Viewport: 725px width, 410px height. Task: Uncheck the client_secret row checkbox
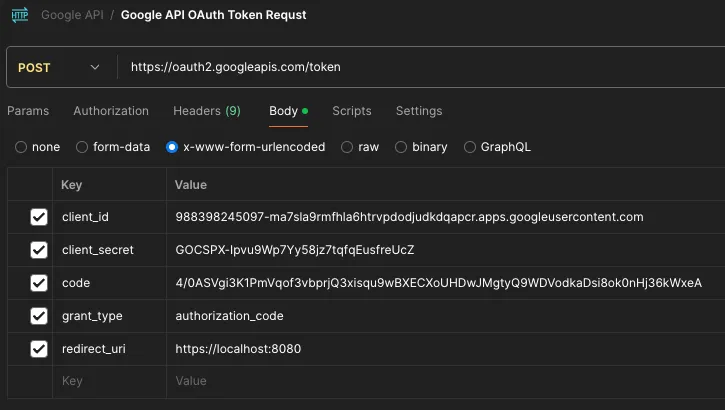39,250
